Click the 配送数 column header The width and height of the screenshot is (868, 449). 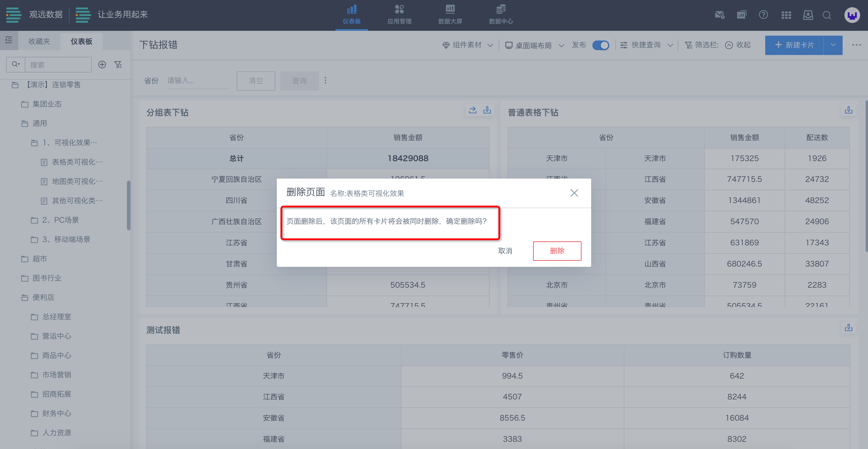tap(817, 137)
